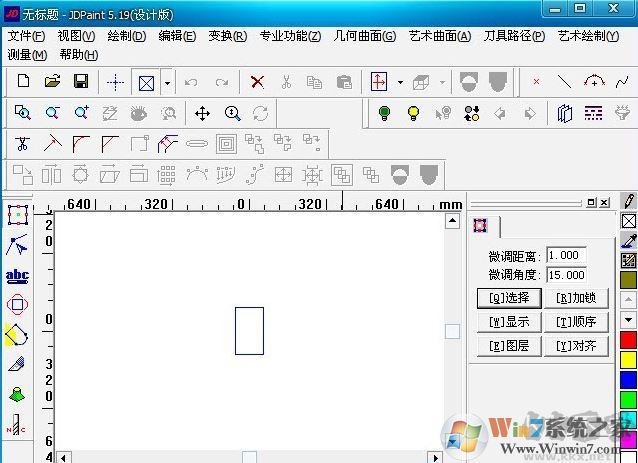Image resolution: width=638 pixels, height=463 pixels.
Task: Select the blue color swatch
Action: point(628,379)
